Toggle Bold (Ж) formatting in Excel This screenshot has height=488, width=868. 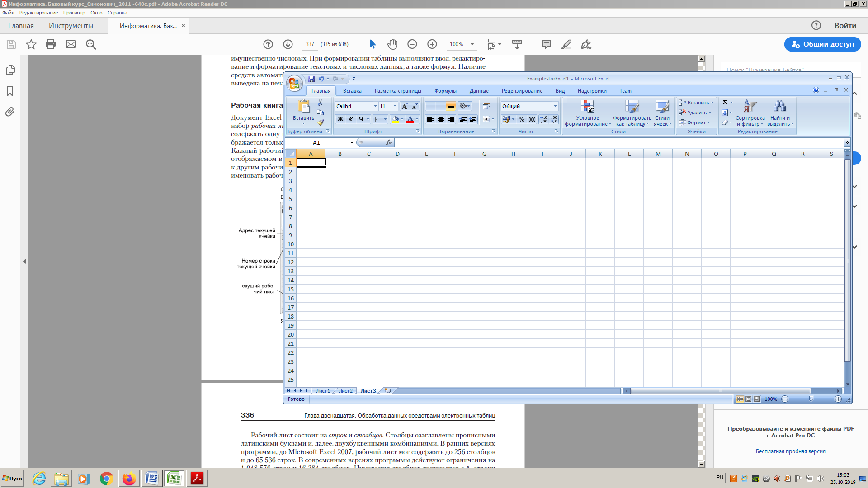tap(340, 119)
